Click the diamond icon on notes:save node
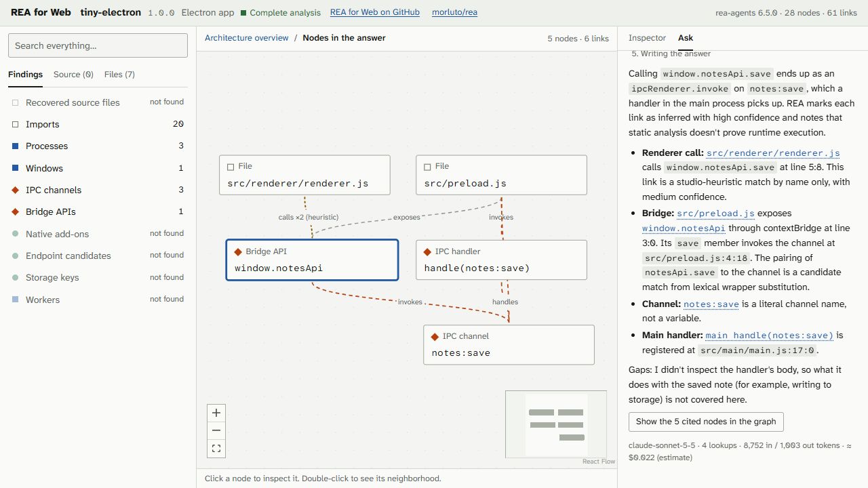 (435, 336)
